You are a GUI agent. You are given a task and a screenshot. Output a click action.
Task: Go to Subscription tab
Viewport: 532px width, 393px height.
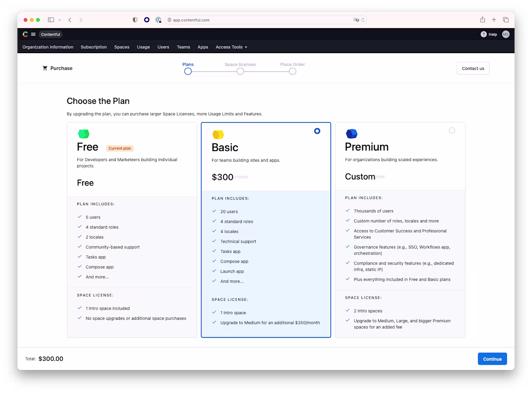tap(94, 47)
